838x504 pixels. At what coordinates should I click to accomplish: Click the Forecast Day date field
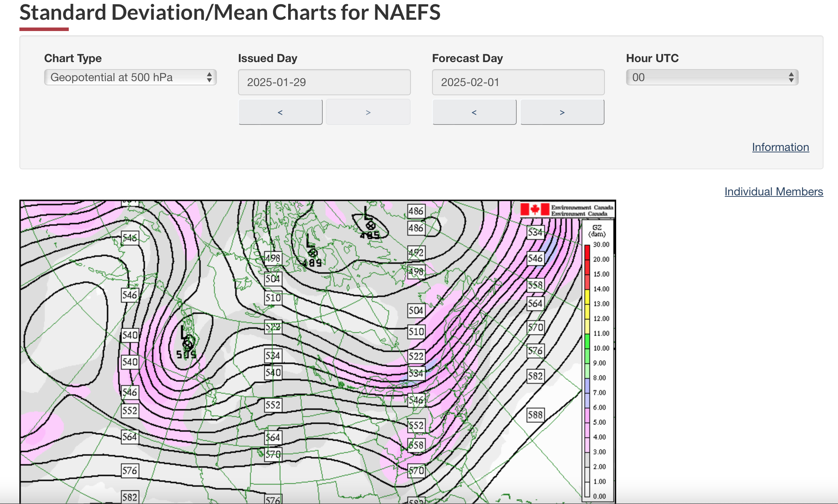(518, 82)
